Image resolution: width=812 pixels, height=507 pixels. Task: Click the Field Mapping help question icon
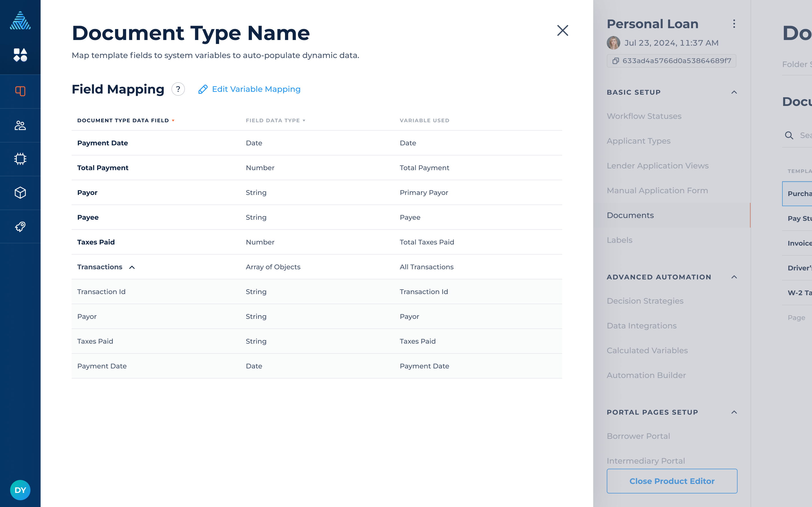click(178, 89)
